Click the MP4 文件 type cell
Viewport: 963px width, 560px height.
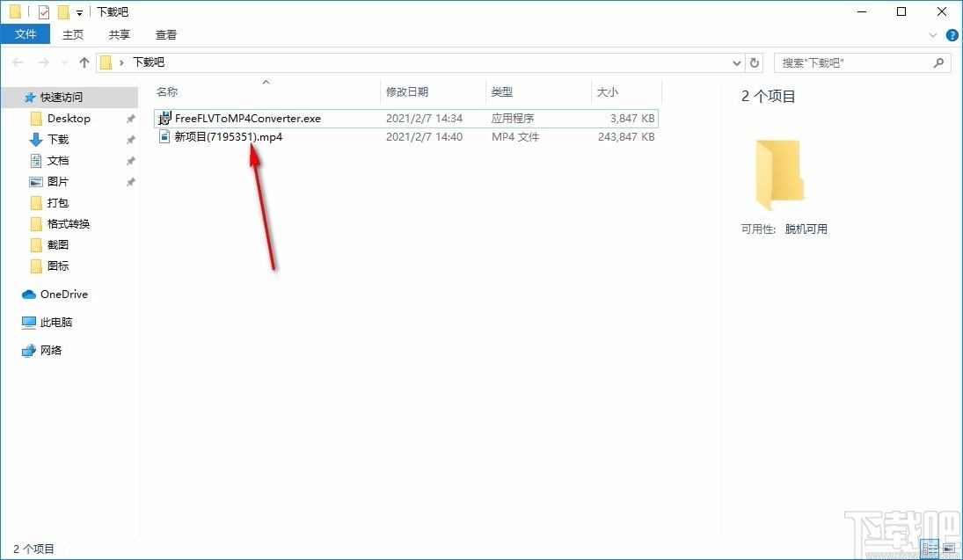click(x=514, y=136)
